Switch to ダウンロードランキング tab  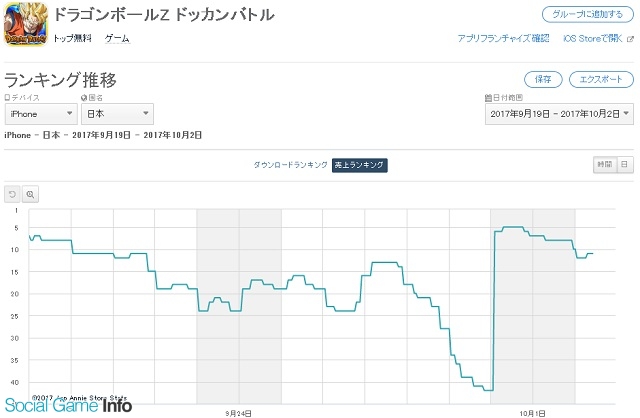(x=291, y=165)
